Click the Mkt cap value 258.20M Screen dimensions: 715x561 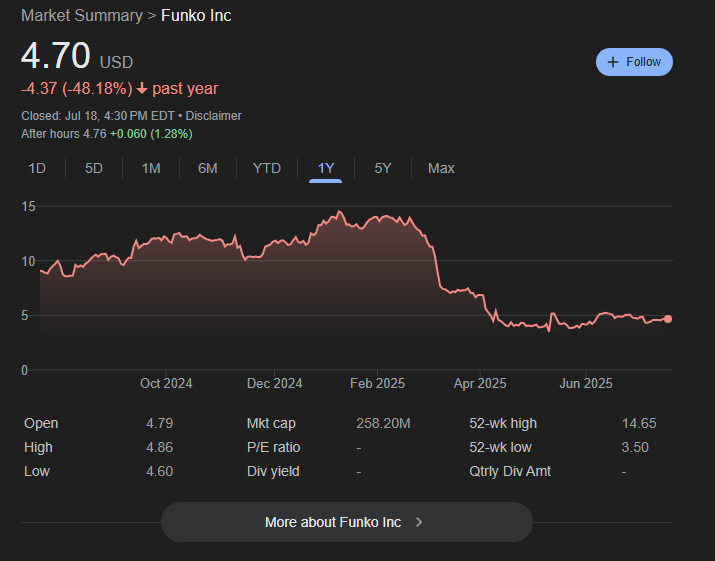click(383, 423)
